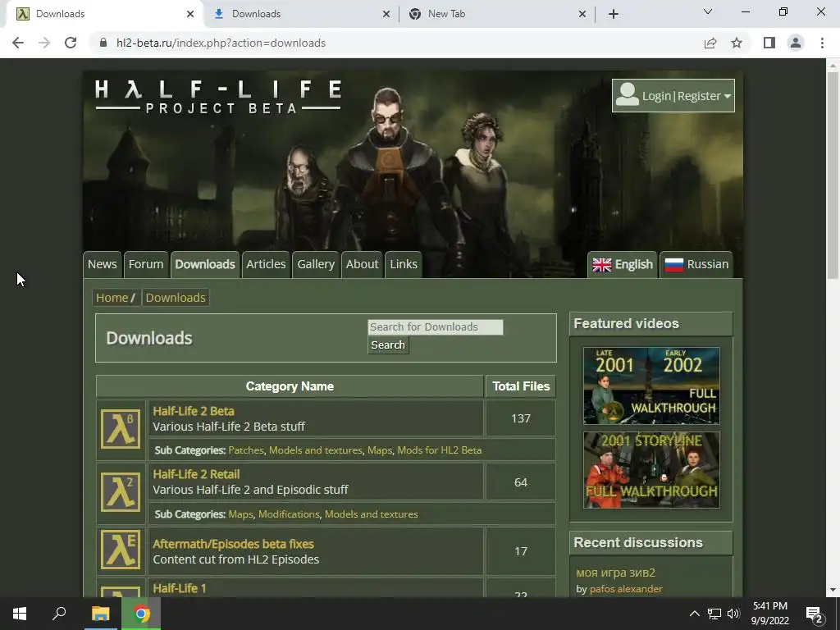
Task: Open the Downloads navigation tab
Action: tap(205, 264)
